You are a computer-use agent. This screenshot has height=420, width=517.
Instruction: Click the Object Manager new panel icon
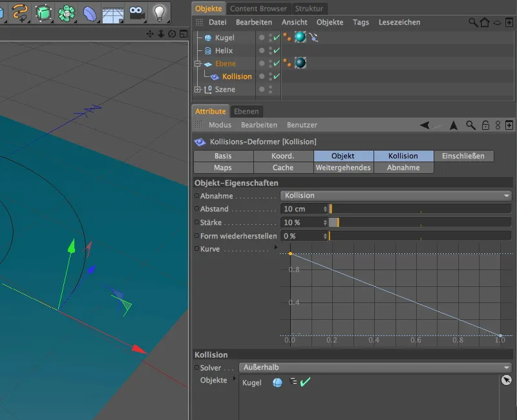(509, 23)
